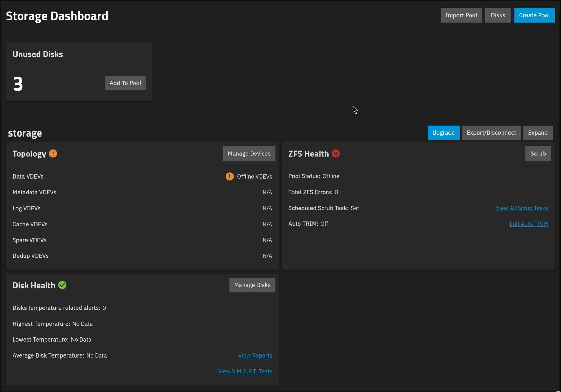Upgrade the storage pool
561x392 pixels.
click(443, 133)
